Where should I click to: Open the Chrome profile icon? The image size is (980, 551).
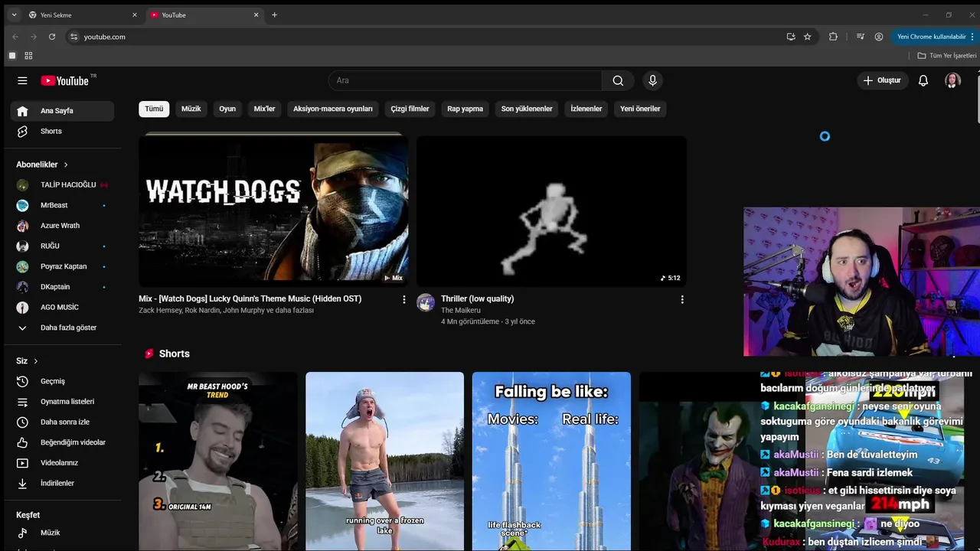879,37
